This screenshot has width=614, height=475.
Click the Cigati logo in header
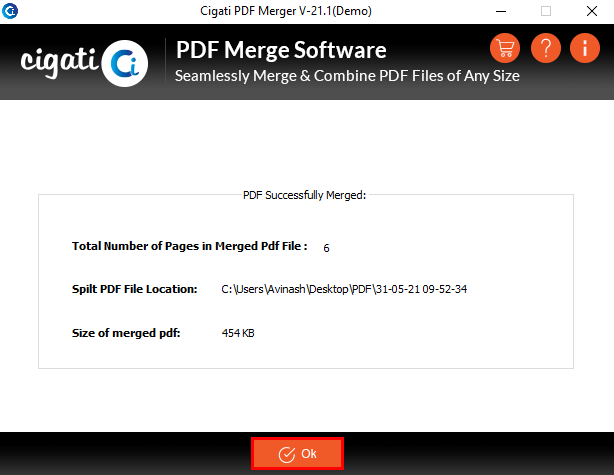[x=84, y=63]
